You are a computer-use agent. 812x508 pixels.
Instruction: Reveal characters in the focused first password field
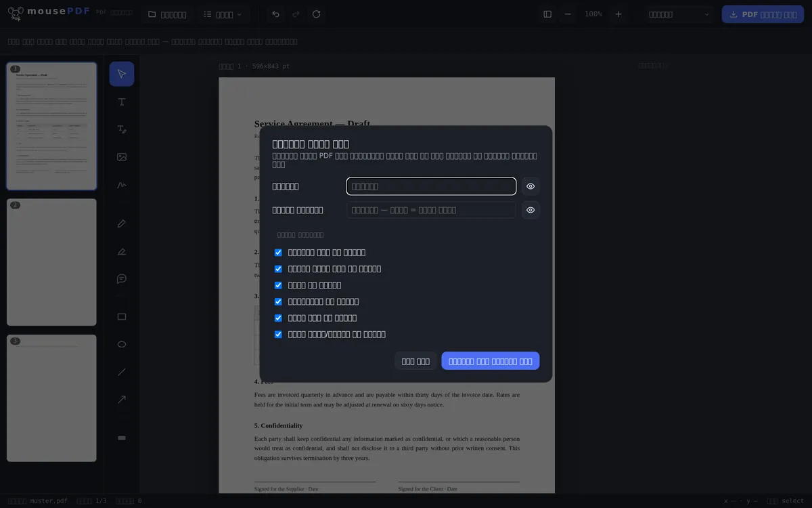531,186
